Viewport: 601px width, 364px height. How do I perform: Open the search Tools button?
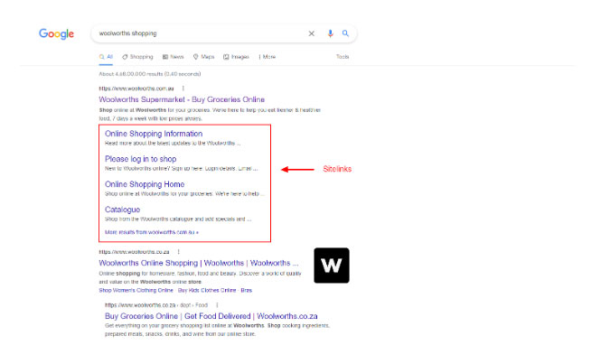[x=343, y=57]
